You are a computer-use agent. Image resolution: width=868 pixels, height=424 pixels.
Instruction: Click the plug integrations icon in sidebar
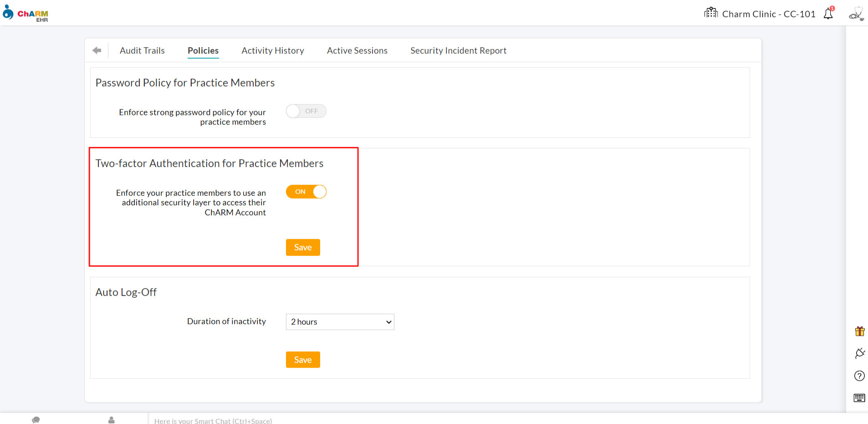click(860, 353)
